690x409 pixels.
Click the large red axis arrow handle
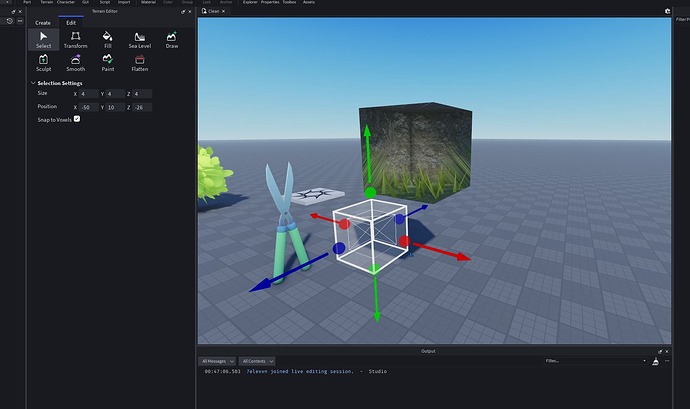[x=442, y=252]
